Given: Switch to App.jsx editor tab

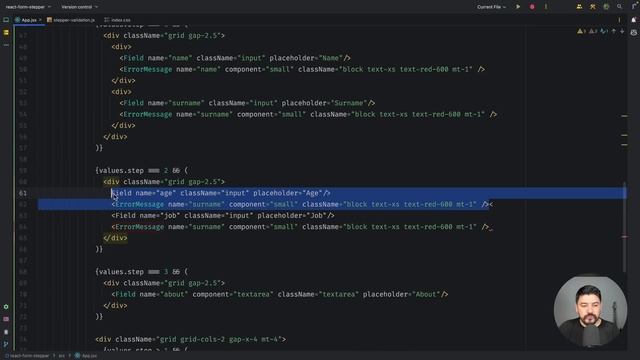Looking at the screenshot, I should (x=29, y=20).
